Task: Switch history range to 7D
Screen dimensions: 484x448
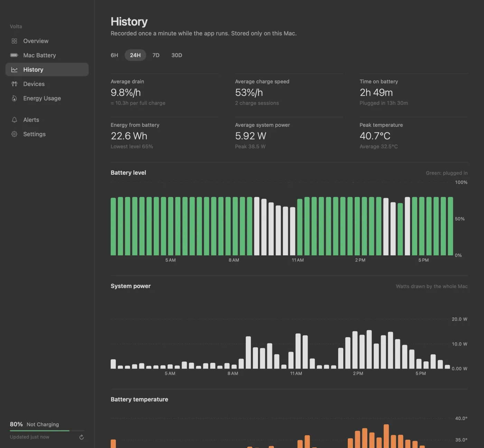Action: (x=156, y=55)
